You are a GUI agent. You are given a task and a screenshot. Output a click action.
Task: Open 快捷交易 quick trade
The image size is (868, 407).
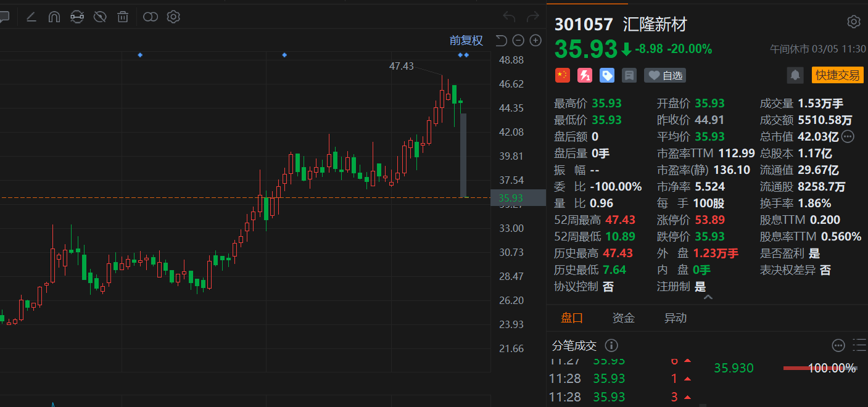pos(837,75)
